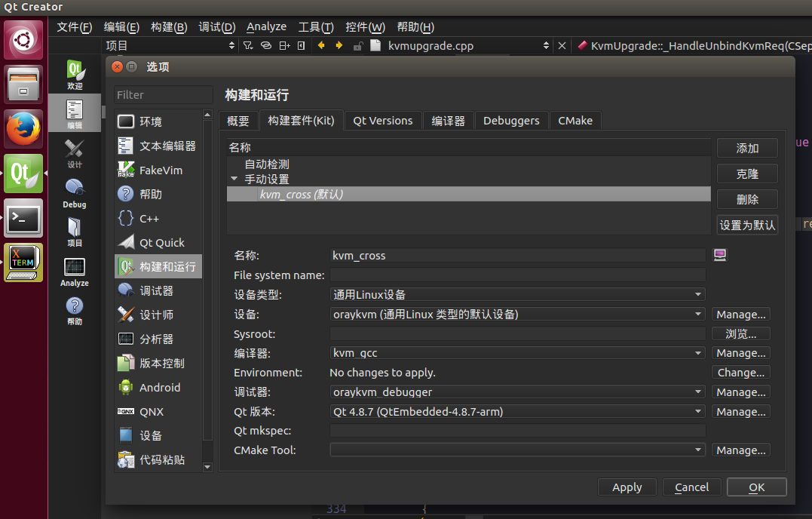Open the 设备 oraykvm dropdown

click(x=518, y=315)
